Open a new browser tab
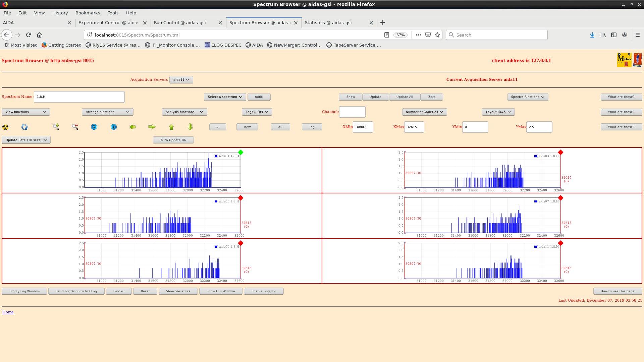This screenshot has width=644, height=362. (383, 22)
